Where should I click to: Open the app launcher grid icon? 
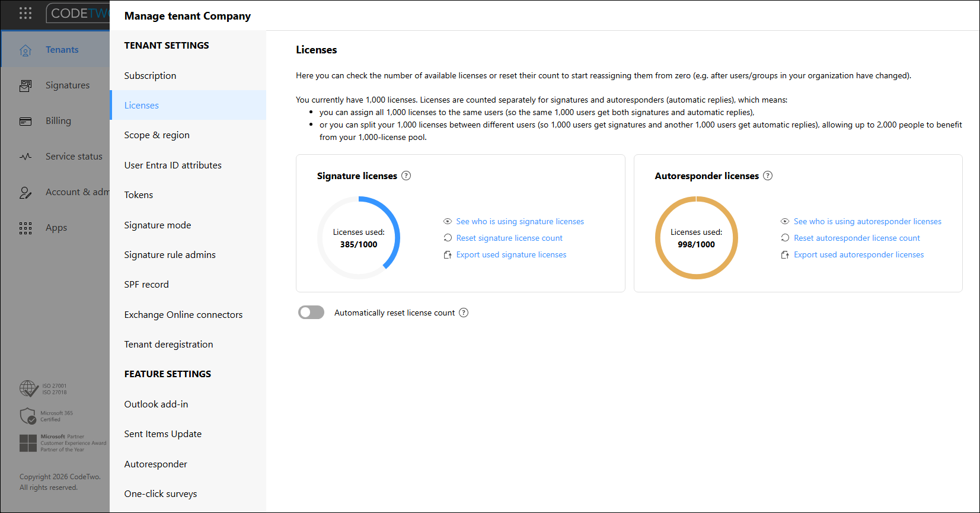[25, 13]
